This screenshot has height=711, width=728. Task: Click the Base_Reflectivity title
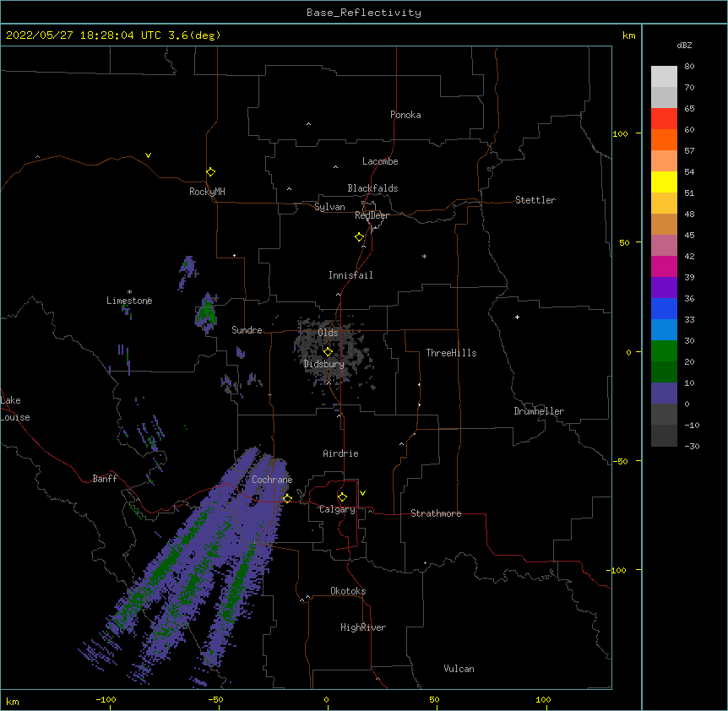[x=364, y=13]
